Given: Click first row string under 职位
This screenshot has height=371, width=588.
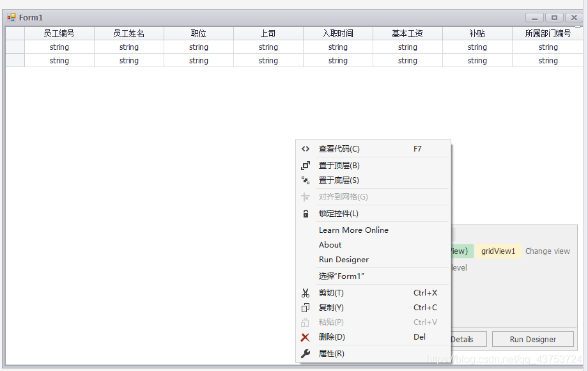Looking at the screenshot, I should click(x=199, y=47).
